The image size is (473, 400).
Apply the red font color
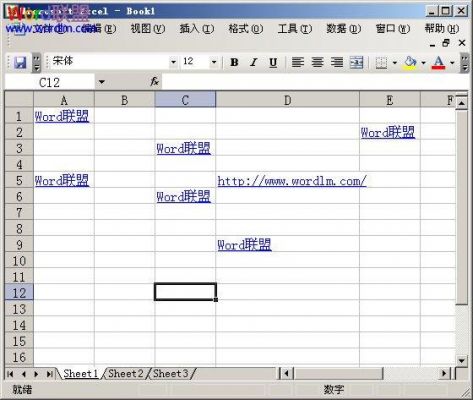coord(439,62)
